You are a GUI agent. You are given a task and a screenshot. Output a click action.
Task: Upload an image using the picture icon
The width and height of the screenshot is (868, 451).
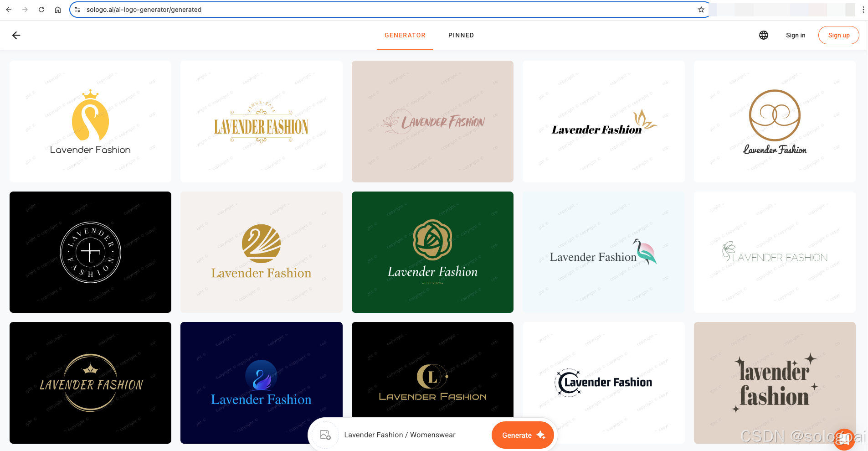tap(325, 435)
